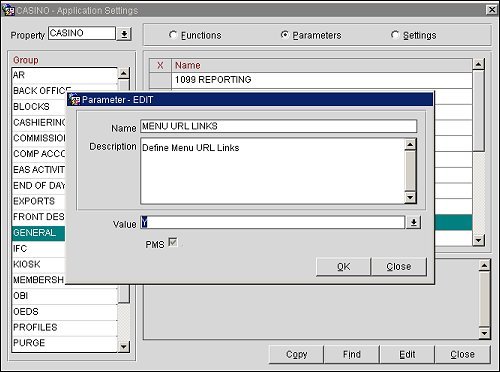Select the END OF DAY group
This screenshot has width=500, height=372.
pyautogui.click(x=39, y=185)
